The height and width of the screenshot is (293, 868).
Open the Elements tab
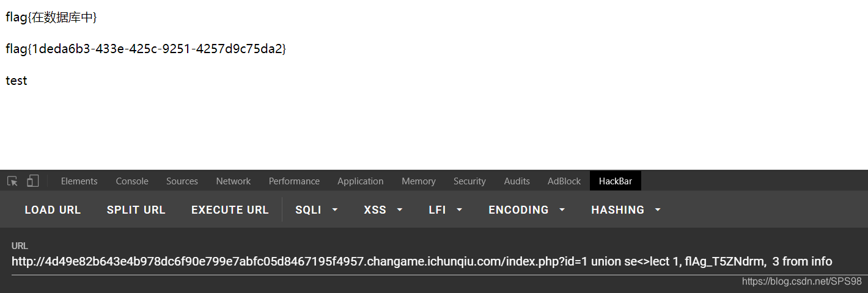click(79, 181)
